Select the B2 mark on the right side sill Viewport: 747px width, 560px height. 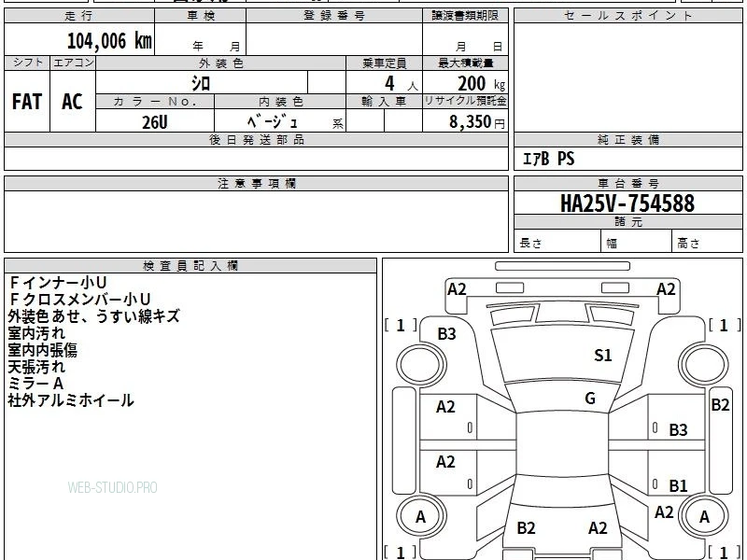pyautogui.click(x=720, y=405)
